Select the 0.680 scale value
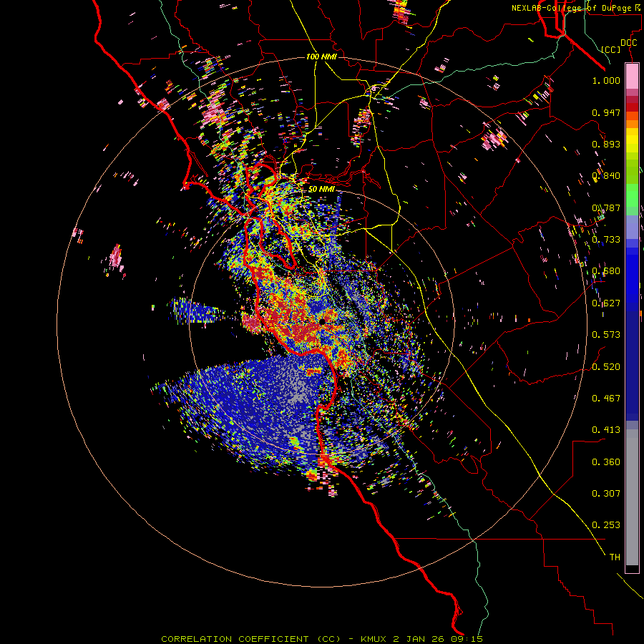The width and height of the screenshot is (644, 644). [606, 271]
